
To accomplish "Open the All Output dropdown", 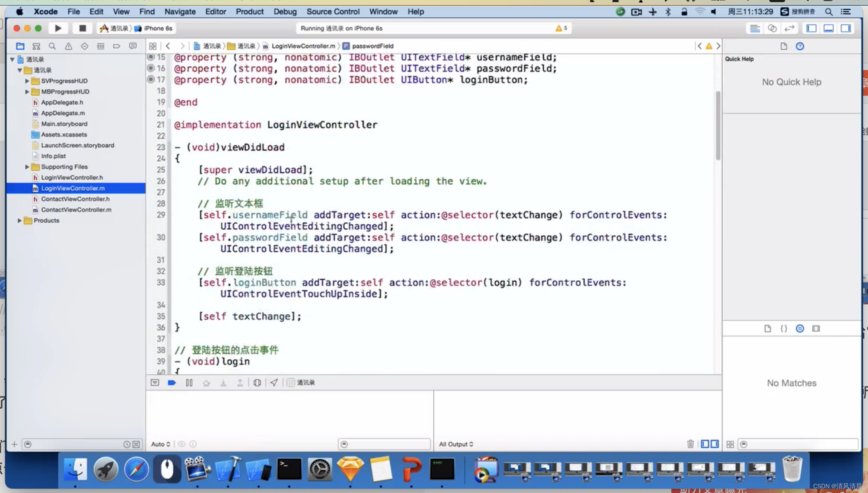I will point(456,444).
